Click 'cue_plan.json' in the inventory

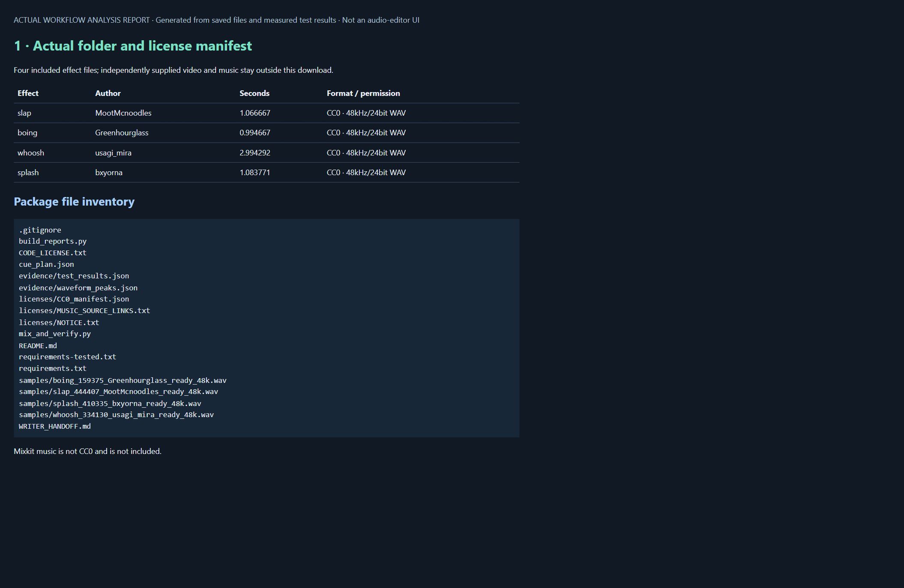46,265
